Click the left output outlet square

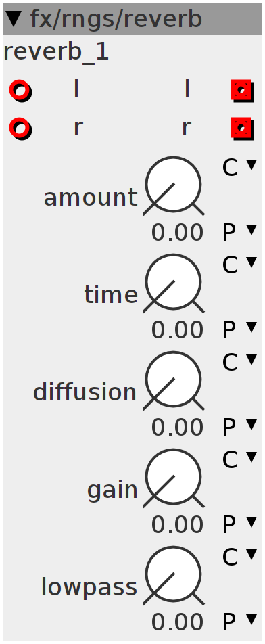(243, 91)
